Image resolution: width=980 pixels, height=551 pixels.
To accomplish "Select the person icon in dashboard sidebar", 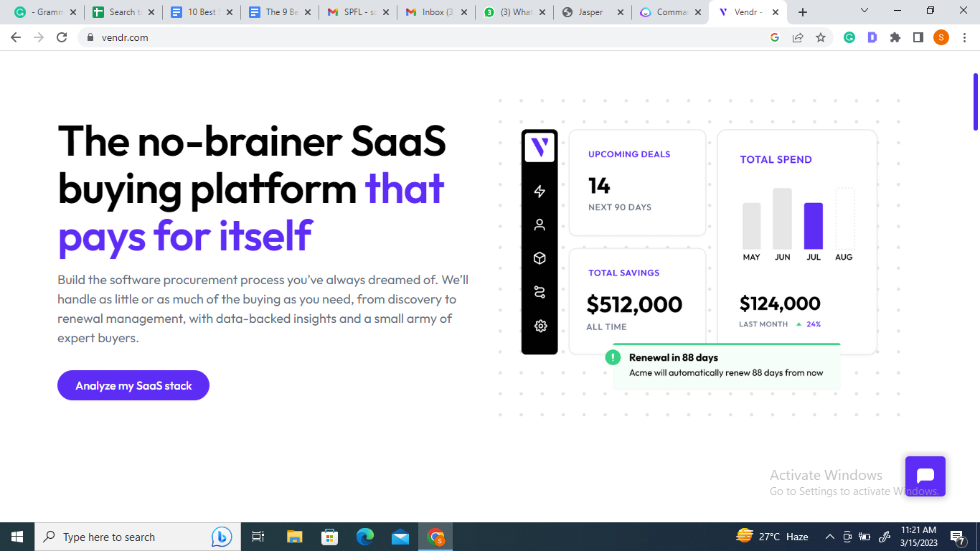I will (540, 225).
